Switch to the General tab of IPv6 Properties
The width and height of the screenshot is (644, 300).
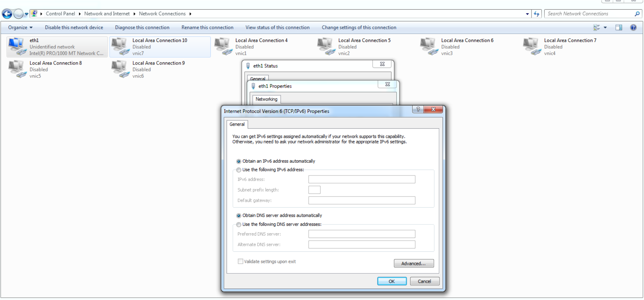(x=237, y=124)
